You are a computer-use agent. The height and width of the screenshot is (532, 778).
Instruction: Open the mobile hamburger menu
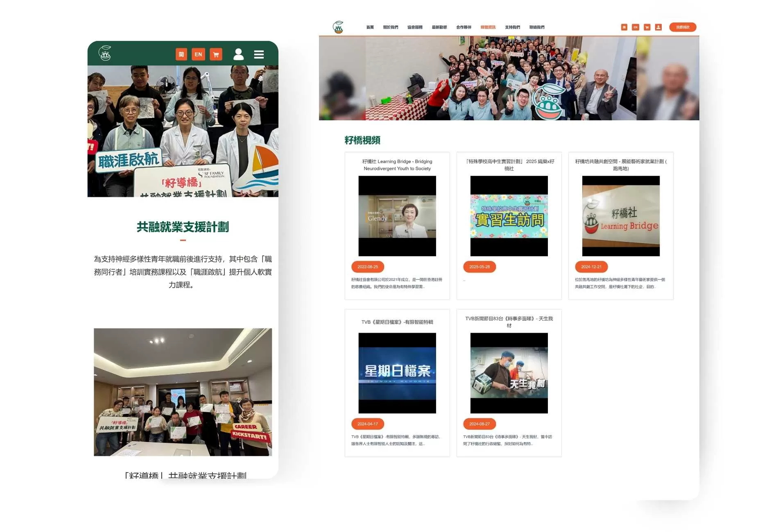[258, 54]
